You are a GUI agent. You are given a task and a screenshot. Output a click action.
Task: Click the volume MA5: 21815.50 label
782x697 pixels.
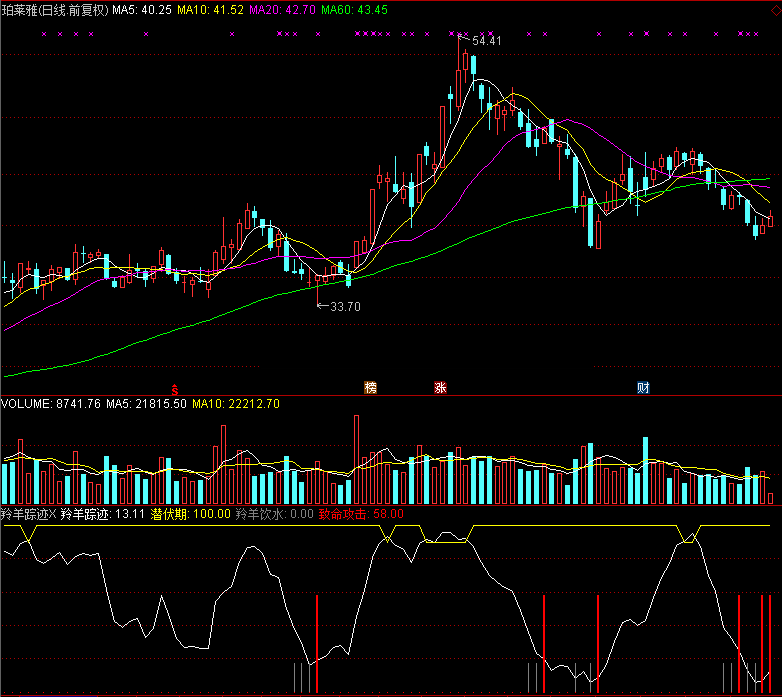[147, 404]
